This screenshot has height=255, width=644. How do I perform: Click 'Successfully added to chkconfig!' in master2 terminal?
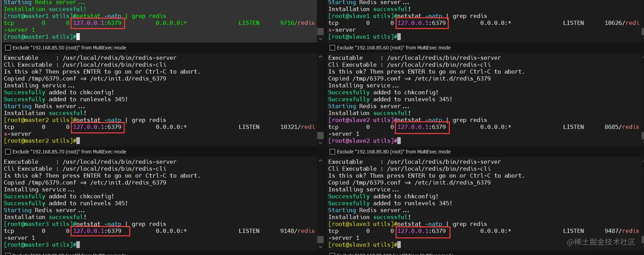[x=59, y=92]
